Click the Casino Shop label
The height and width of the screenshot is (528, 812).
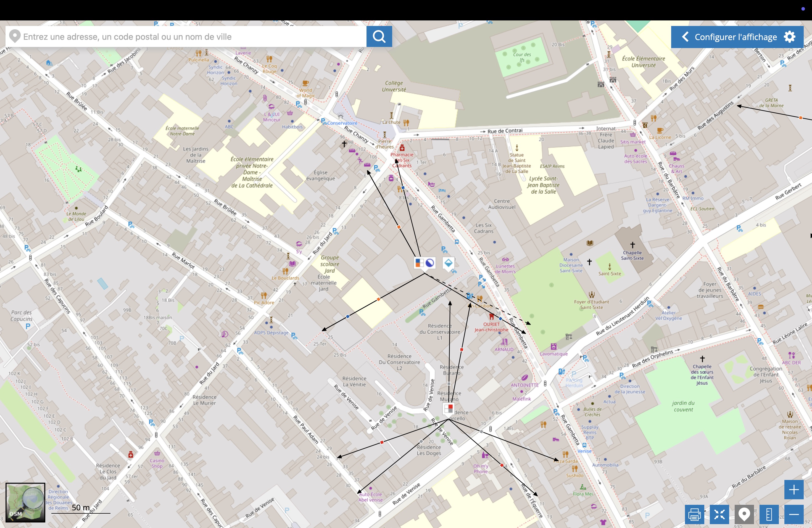point(157,463)
